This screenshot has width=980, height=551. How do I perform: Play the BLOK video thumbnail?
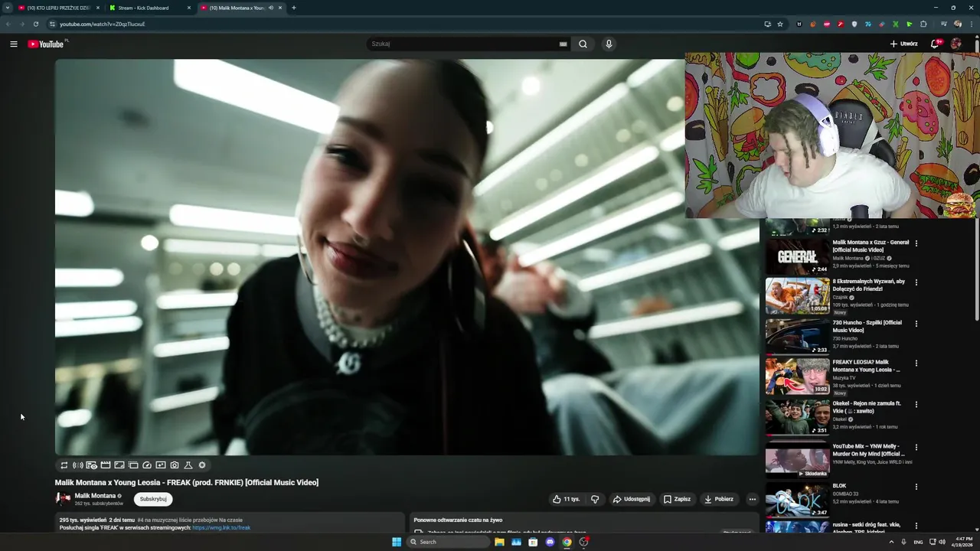[x=797, y=500]
